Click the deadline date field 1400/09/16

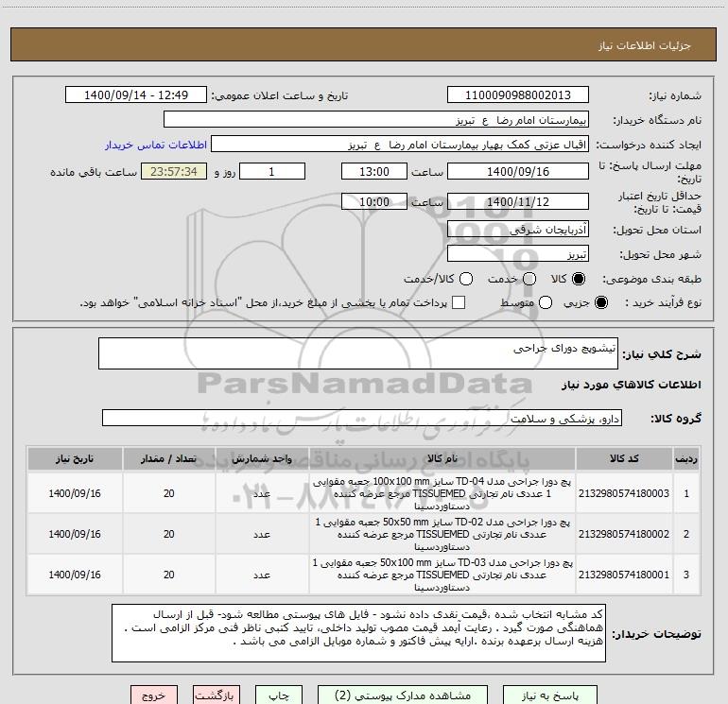(x=518, y=171)
